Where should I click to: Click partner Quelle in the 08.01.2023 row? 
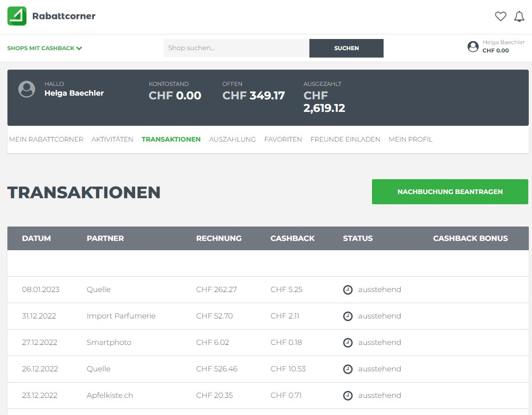(x=99, y=290)
